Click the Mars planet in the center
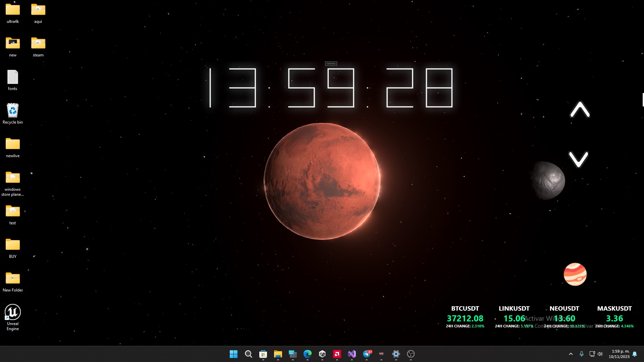644x362 pixels. (x=322, y=181)
